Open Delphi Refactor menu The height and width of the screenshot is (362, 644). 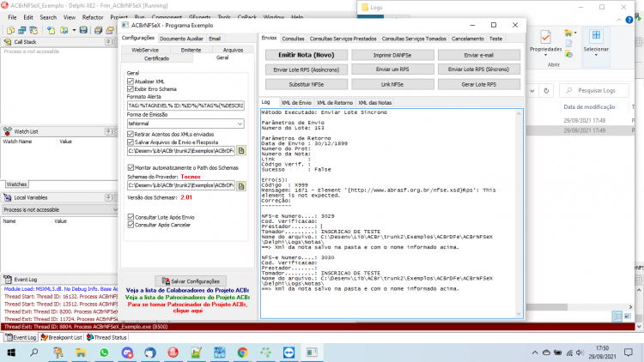[x=93, y=17]
